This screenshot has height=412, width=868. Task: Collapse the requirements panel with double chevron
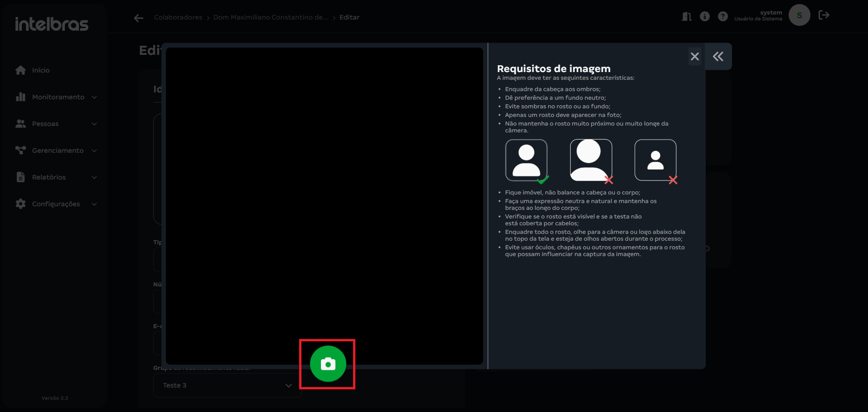coord(718,57)
